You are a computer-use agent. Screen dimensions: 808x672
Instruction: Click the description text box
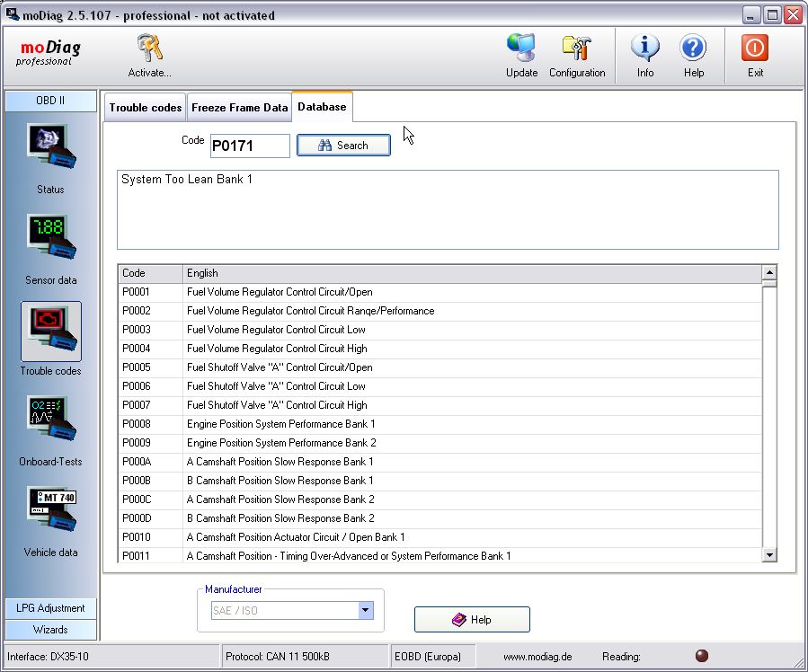(448, 209)
